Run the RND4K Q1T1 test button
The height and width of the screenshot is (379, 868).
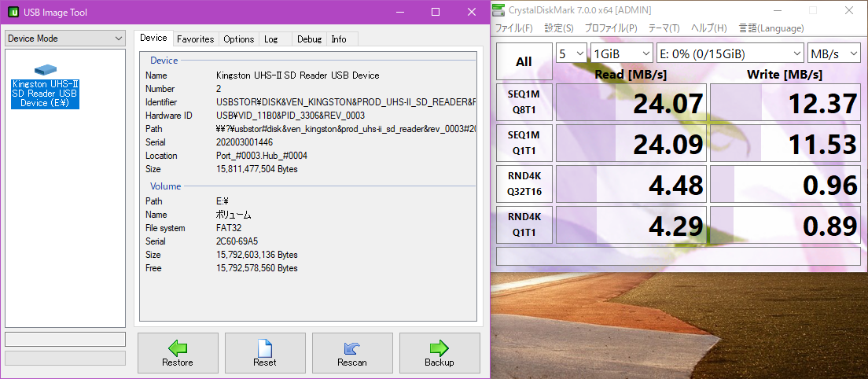[x=524, y=225]
